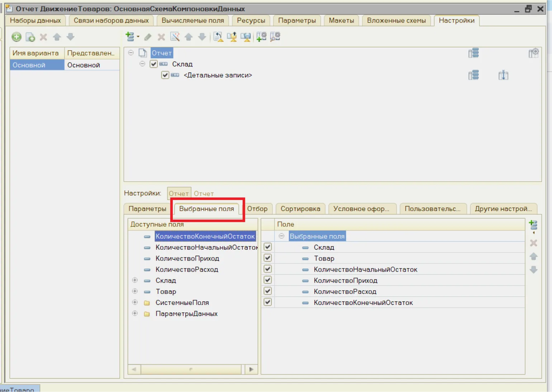Switch to the Ресурсы tab
Screen dimensions: 552x392
pyautogui.click(x=251, y=20)
